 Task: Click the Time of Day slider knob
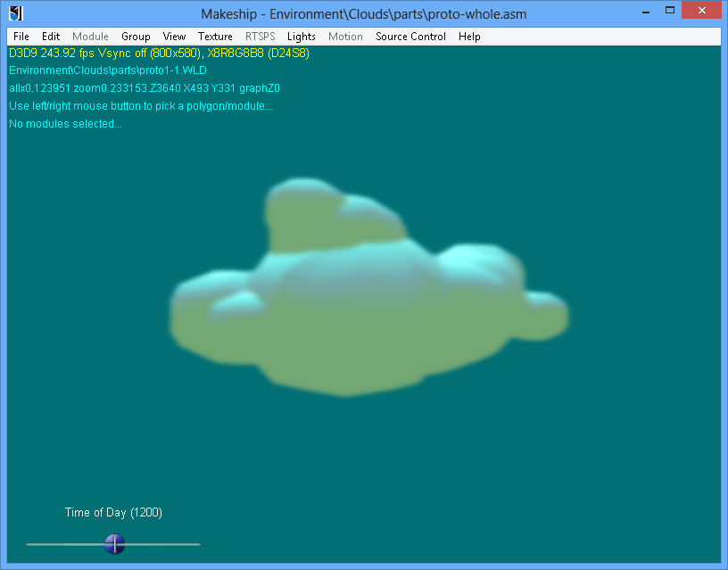(115, 543)
